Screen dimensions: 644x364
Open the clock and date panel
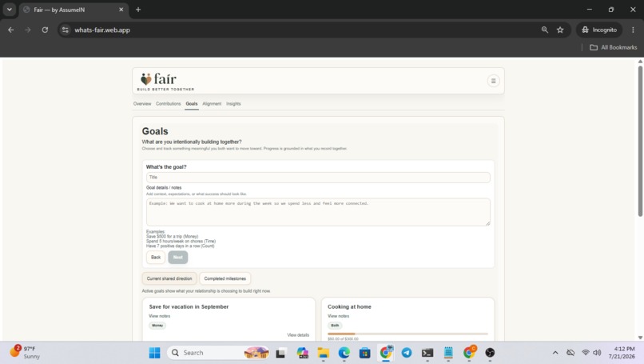622,353
